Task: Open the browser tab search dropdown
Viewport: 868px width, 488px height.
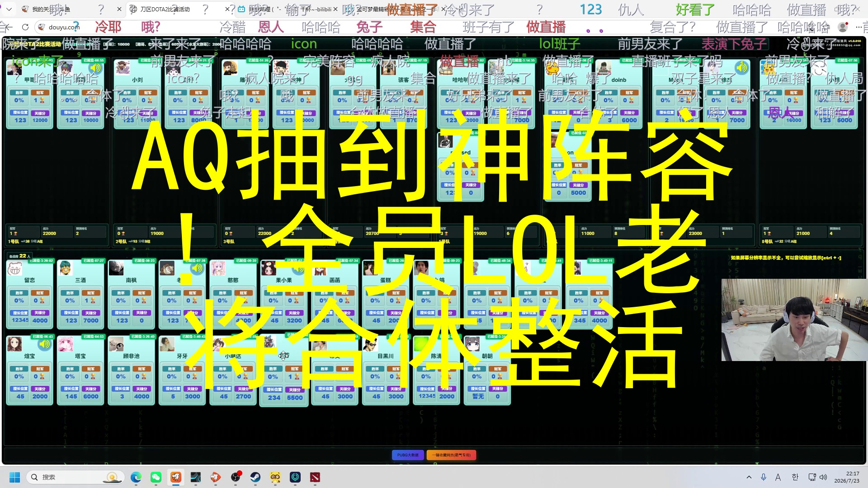Action: pos(9,9)
